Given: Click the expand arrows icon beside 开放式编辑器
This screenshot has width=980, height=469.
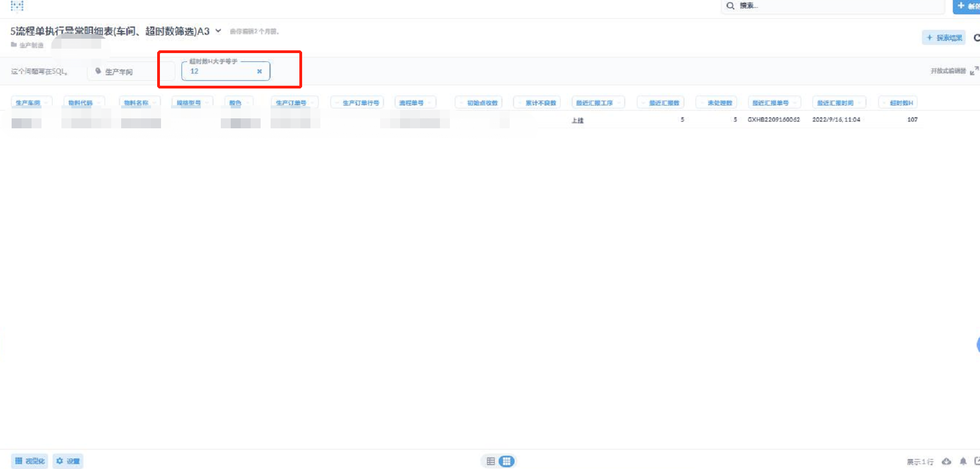Looking at the screenshot, I should (x=974, y=71).
